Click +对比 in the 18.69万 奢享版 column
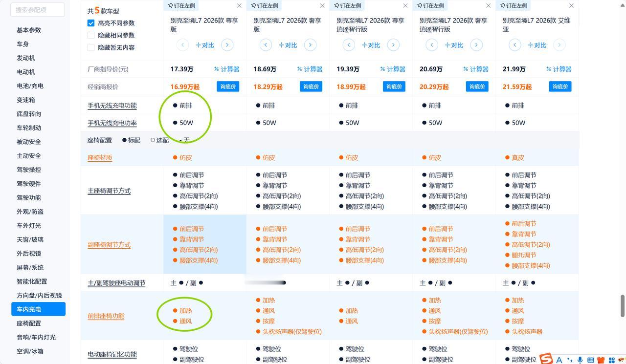 coord(288,45)
